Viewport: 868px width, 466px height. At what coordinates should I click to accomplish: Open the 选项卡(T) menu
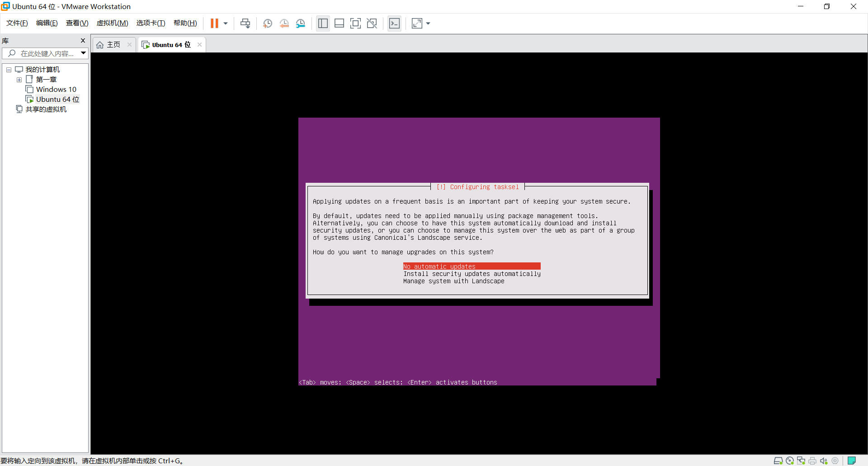[x=151, y=23]
